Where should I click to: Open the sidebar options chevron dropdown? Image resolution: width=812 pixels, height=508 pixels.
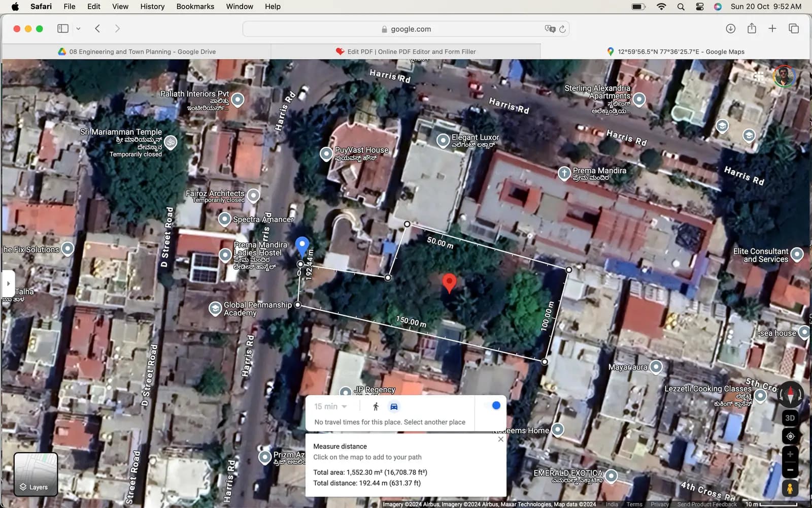pyautogui.click(x=78, y=28)
